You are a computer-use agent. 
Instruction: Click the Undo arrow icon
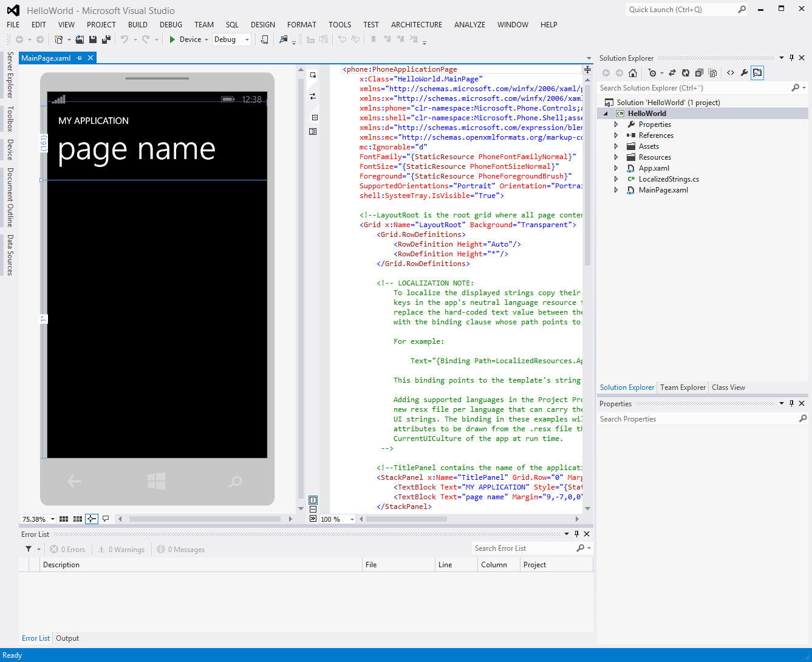tap(125, 39)
